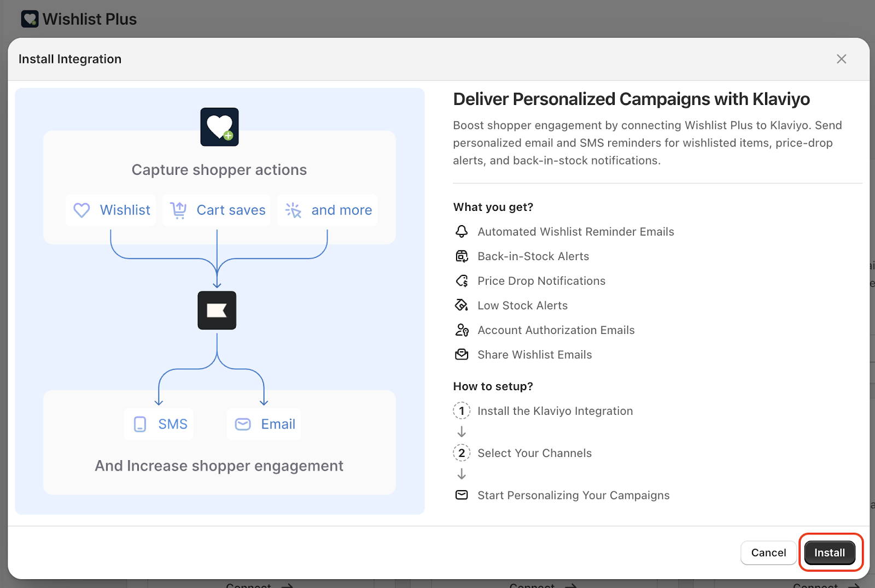Click 'Automated Wishlist Reminder Emails' text

576,232
